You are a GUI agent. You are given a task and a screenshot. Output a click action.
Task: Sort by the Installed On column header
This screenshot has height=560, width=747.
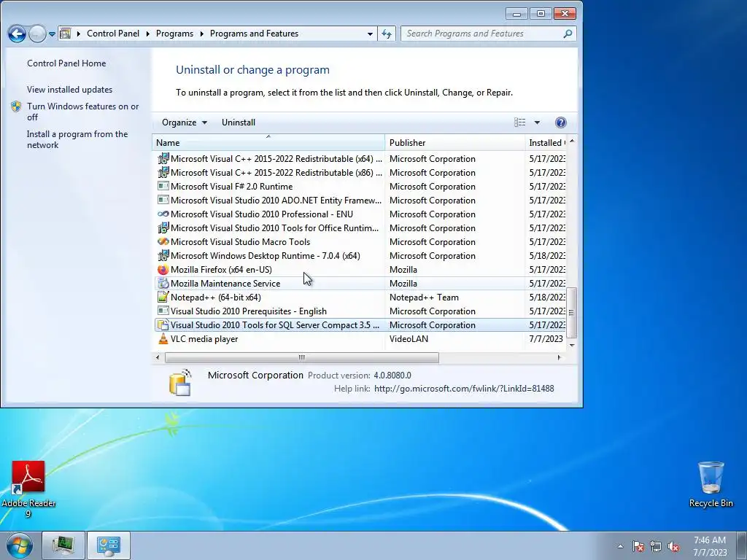coord(546,142)
